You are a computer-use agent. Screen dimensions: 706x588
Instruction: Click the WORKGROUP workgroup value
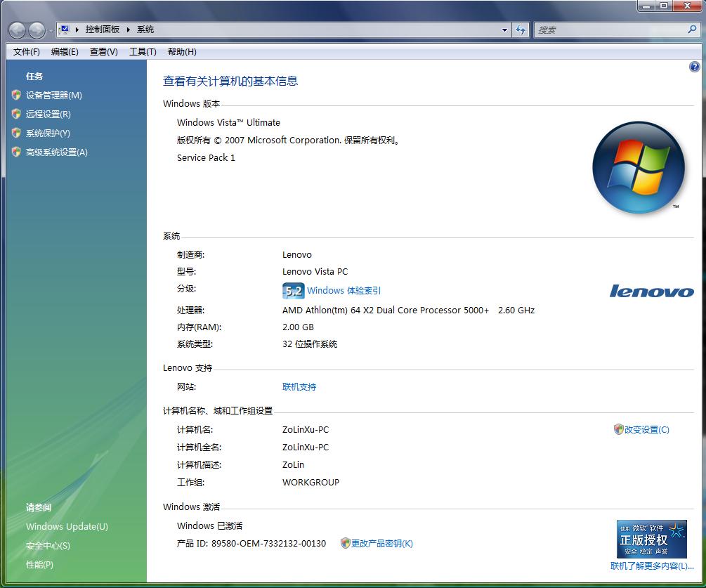tap(310, 482)
